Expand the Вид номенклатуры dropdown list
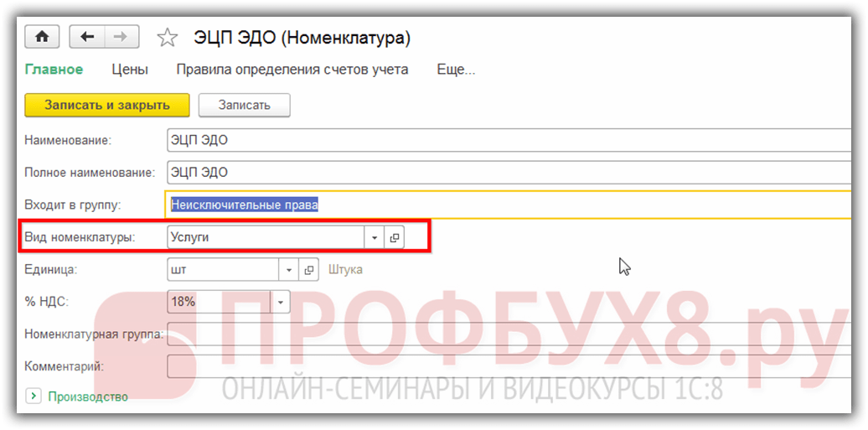The image size is (868, 430). 375,238
